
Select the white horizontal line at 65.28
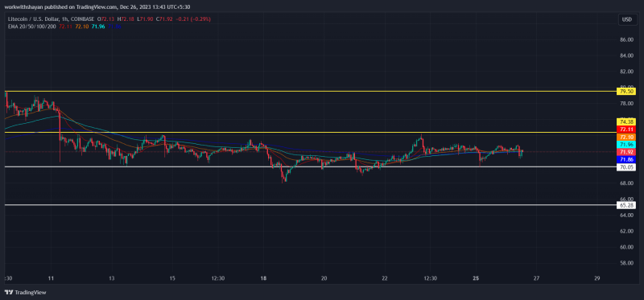tap(311, 204)
